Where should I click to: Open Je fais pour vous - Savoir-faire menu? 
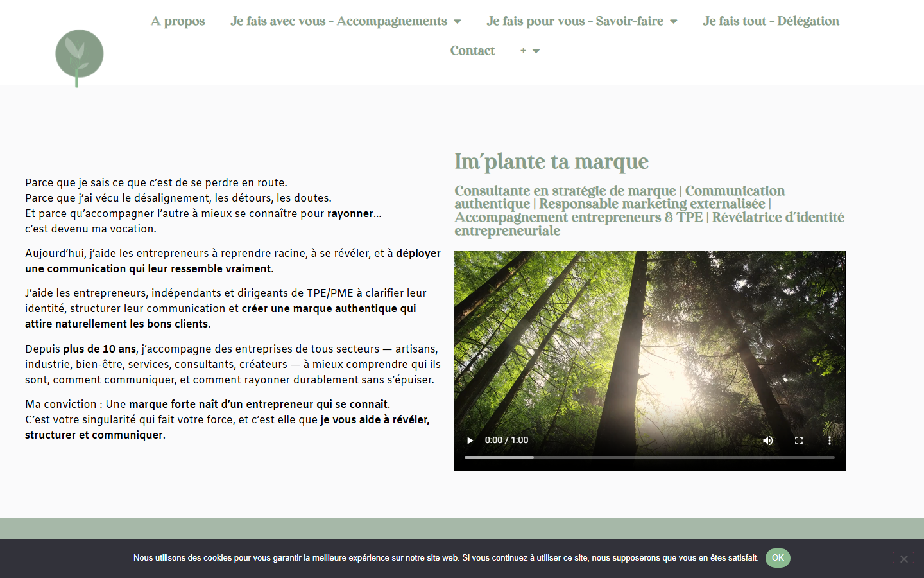(x=575, y=21)
